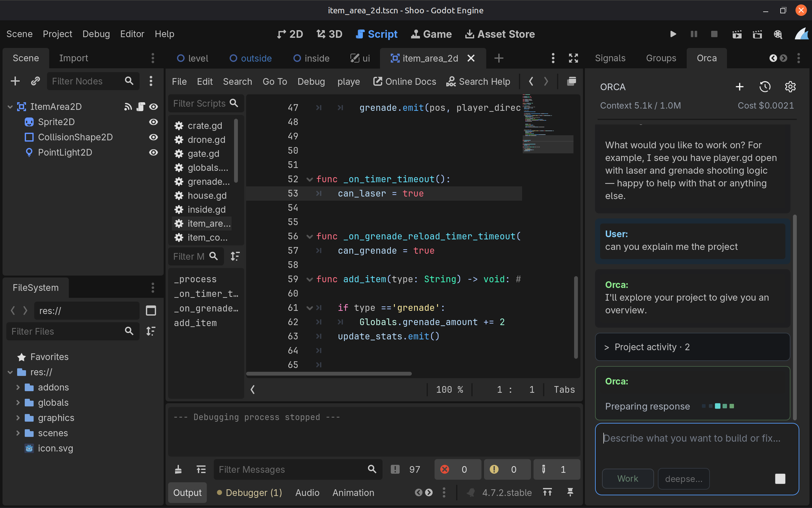Image resolution: width=812 pixels, height=508 pixels.
Task: Open the Debug menu in top menu bar
Action: pos(96,34)
